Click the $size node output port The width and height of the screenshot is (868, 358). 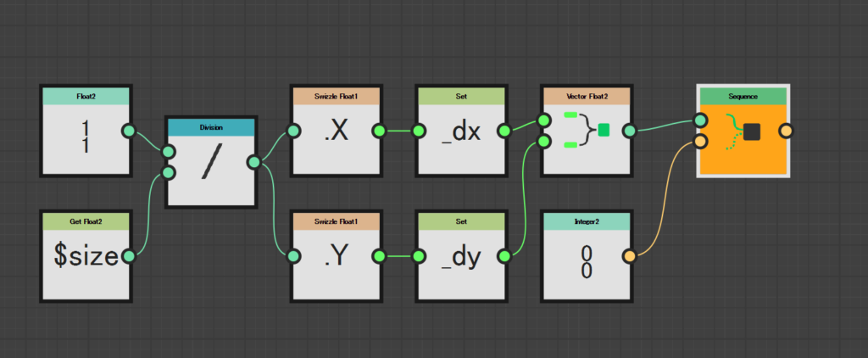(x=128, y=256)
